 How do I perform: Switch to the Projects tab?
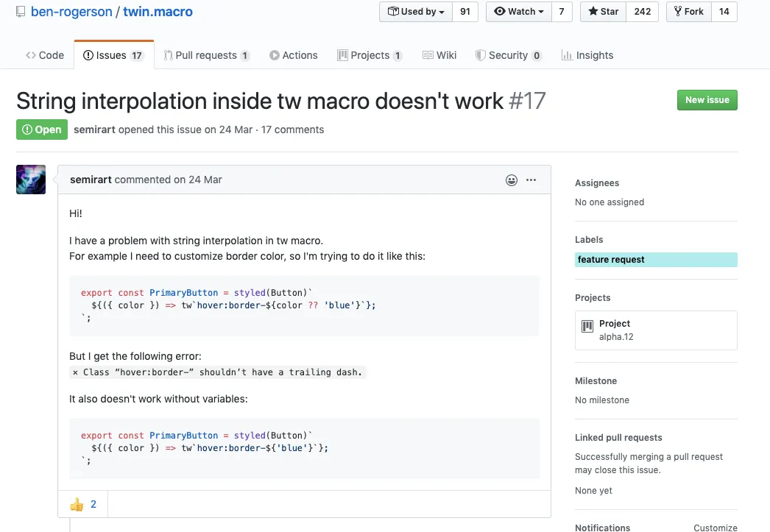tap(370, 55)
